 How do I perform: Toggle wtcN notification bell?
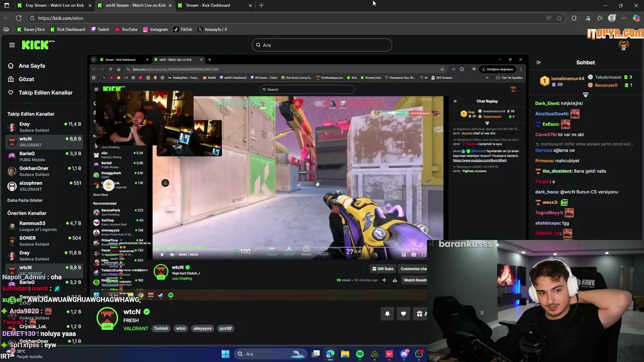pyautogui.click(x=387, y=314)
